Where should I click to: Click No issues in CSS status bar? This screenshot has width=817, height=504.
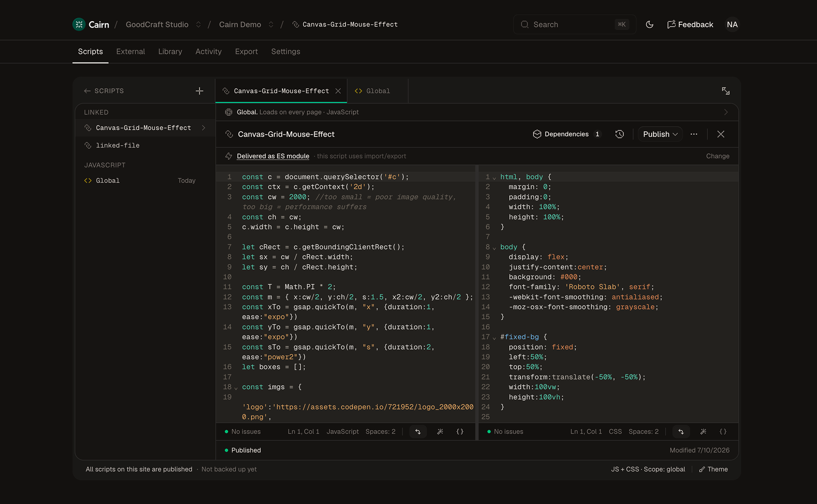[x=505, y=432]
